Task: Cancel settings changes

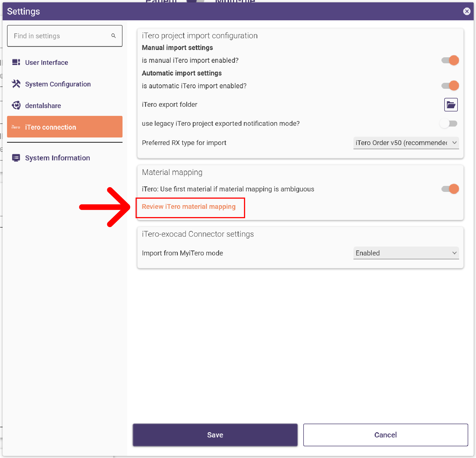Action: coord(385,435)
